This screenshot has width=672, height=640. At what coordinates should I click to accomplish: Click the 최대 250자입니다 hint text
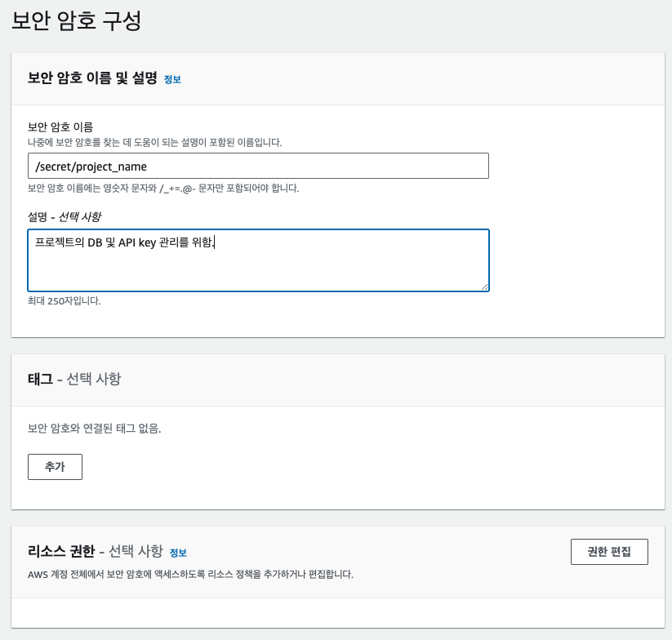click(x=65, y=300)
